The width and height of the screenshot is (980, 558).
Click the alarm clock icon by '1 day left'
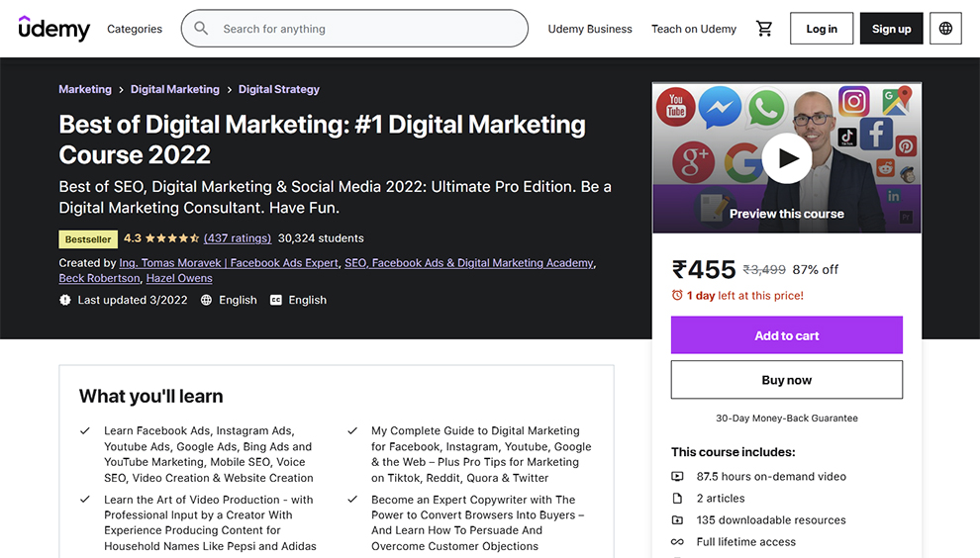677,295
